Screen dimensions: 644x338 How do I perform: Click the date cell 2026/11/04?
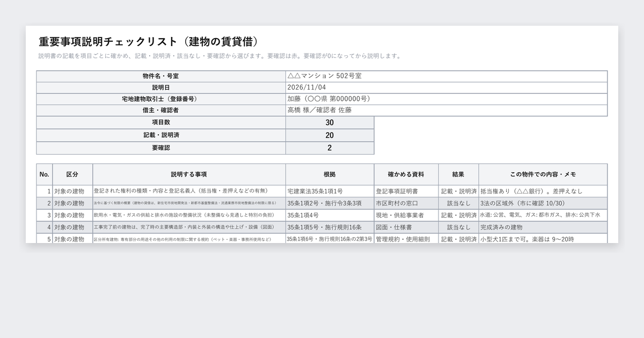click(x=447, y=87)
